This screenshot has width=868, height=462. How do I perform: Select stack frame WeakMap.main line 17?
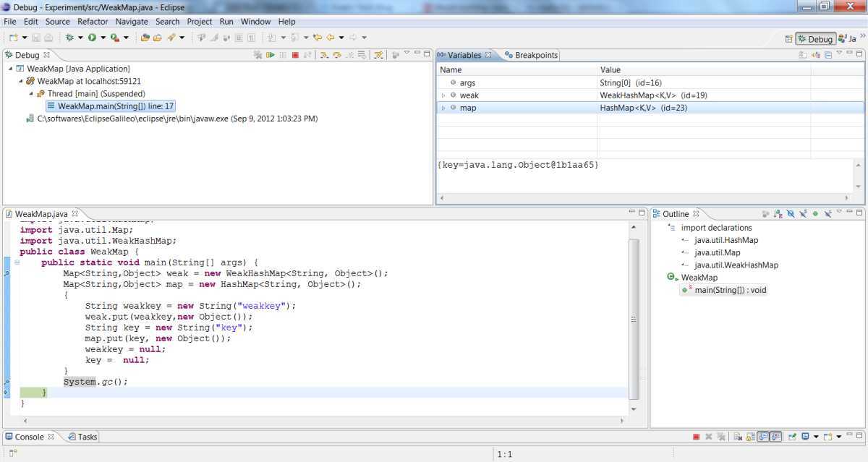(110, 106)
